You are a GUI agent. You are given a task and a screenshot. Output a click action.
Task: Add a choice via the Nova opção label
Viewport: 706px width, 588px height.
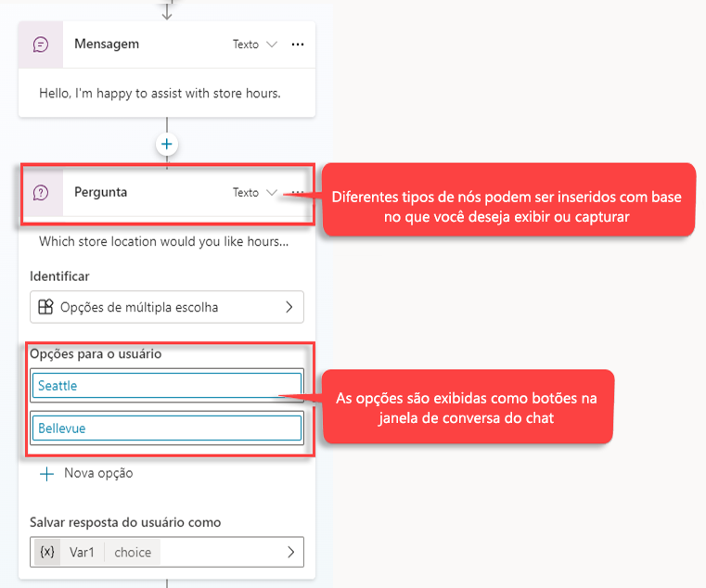coord(98,473)
